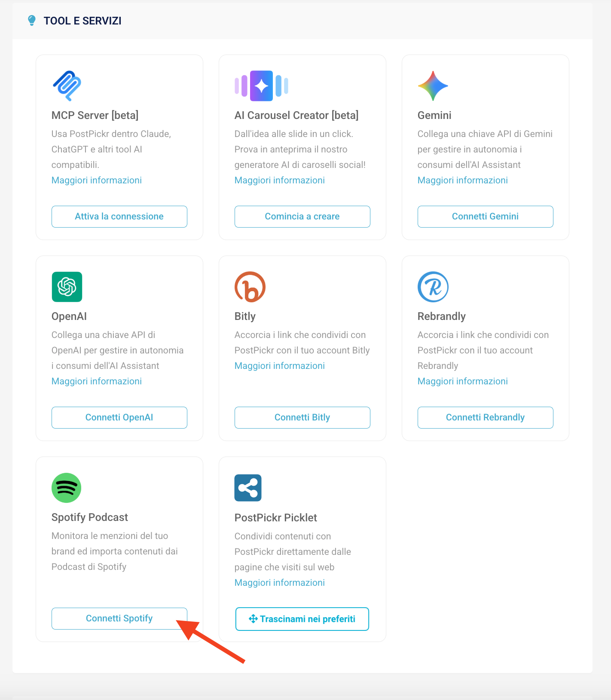611x700 pixels.
Task: Open Maggiori informazioni link under Rebrandly
Action: [x=463, y=381]
